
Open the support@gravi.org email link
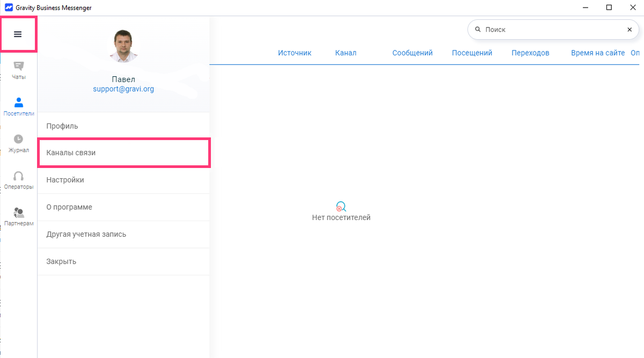click(123, 89)
